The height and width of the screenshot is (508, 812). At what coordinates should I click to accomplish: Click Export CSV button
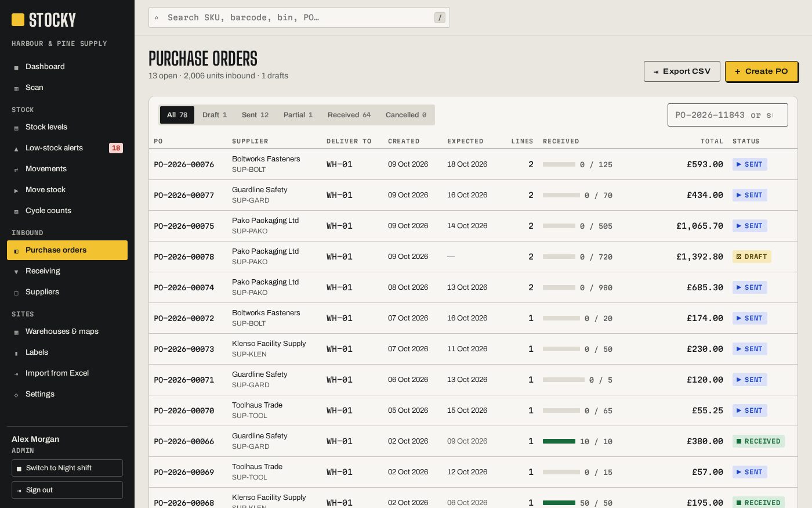[x=682, y=71]
